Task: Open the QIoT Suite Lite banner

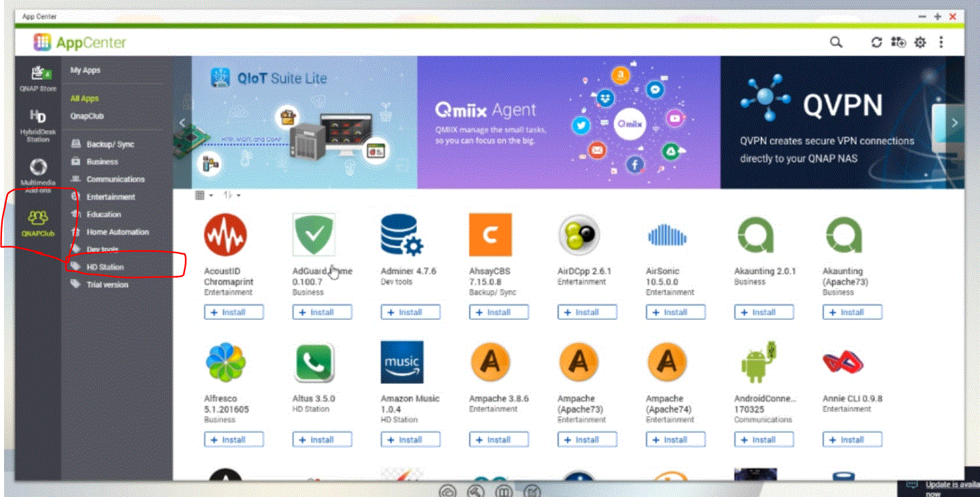Action: [x=303, y=123]
